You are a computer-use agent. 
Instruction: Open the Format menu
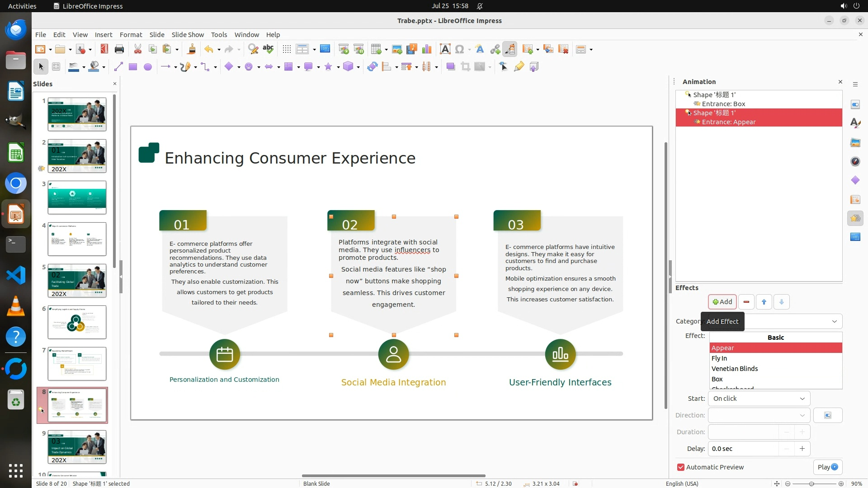click(131, 34)
